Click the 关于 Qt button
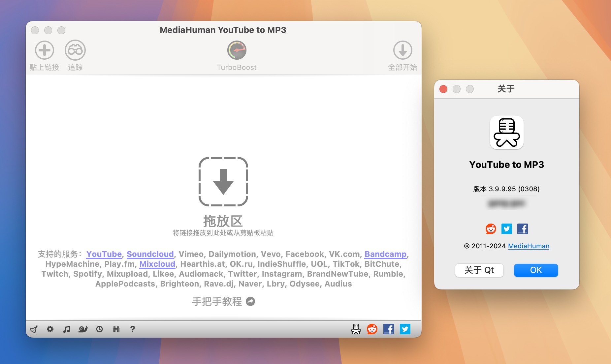 coord(479,270)
